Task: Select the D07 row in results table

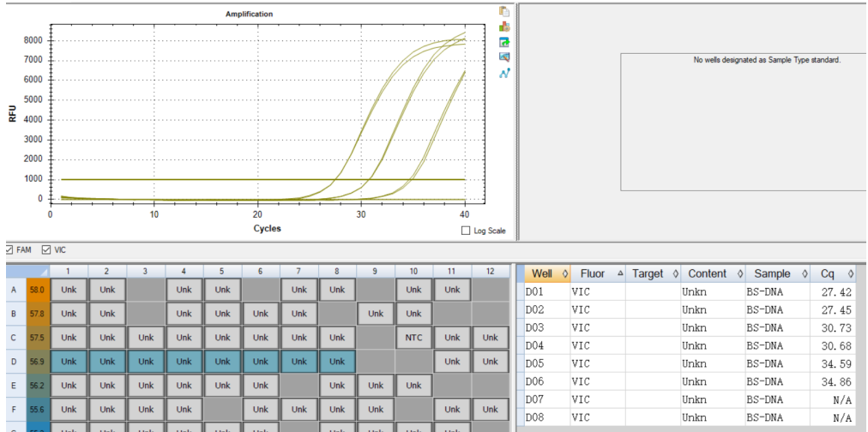Action: (686, 400)
